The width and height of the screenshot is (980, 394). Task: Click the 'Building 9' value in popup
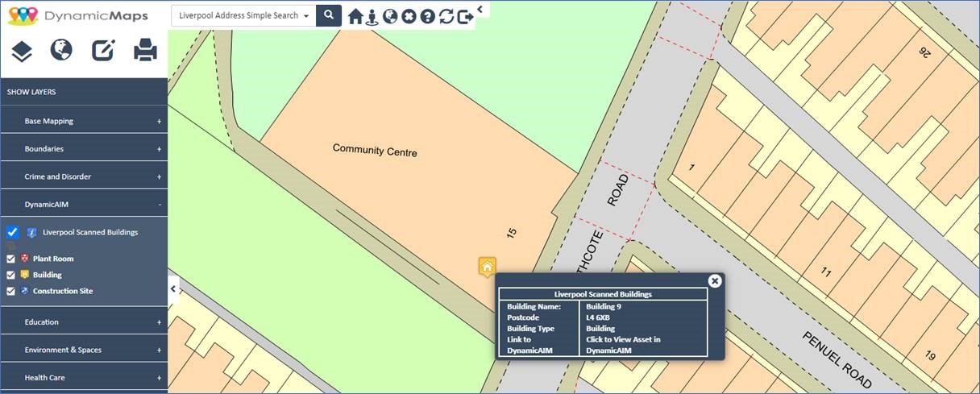(x=604, y=306)
